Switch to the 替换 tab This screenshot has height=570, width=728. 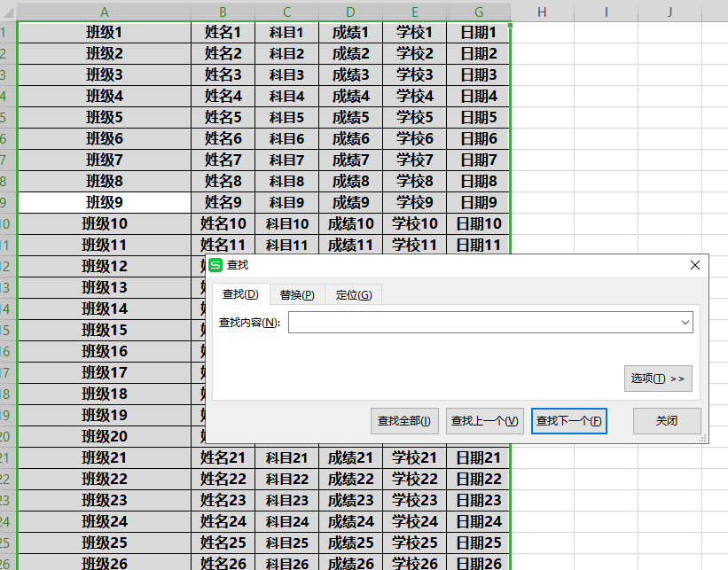click(x=297, y=294)
